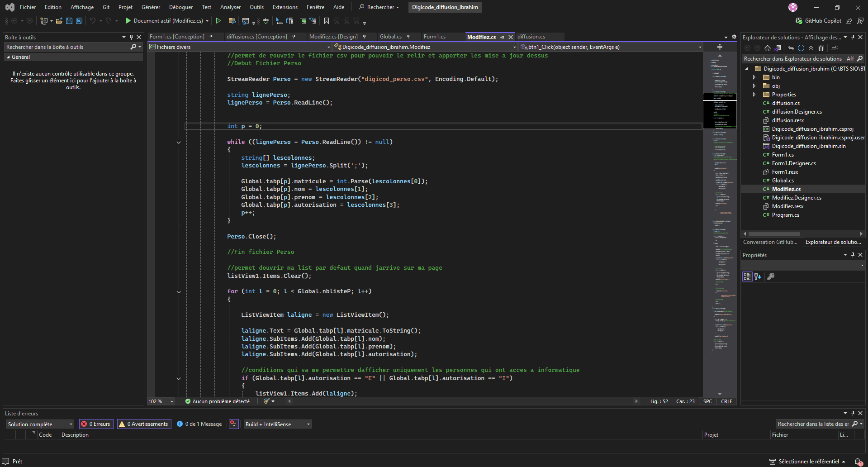The height and width of the screenshot is (467, 868).
Task: Click Sélectionner le référentiel in status bar
Action: tap(808, 462)
